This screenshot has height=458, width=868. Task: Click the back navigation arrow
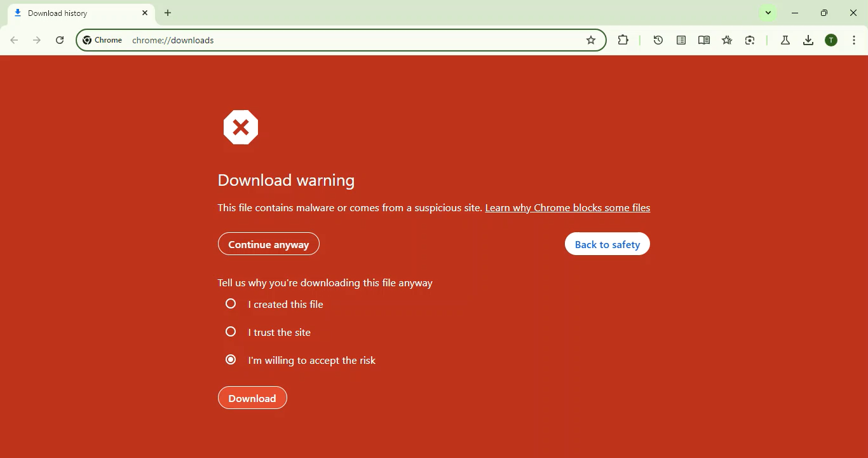(x=14, y=40)
